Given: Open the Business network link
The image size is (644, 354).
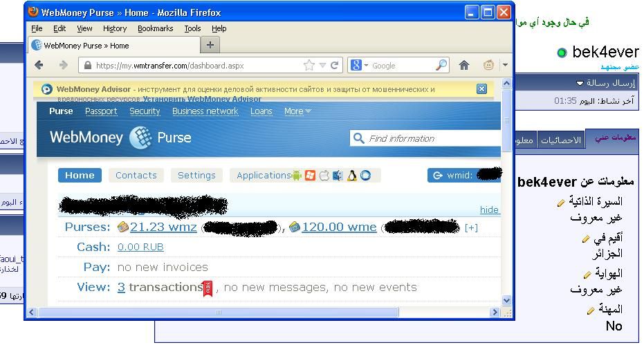Looking at the screenshot, I should (x=205, y=111).
